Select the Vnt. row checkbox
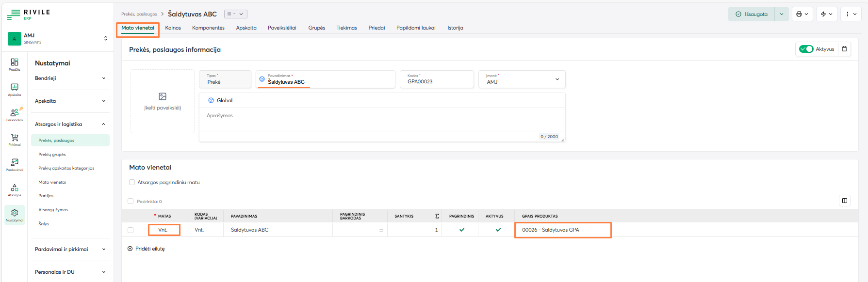868x282 pixels. coord(131,230)
